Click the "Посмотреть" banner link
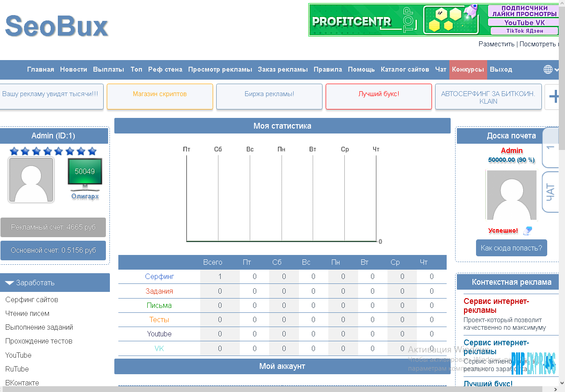The height and width of the screenshot is (392, 565). click(x=539, y=44)
